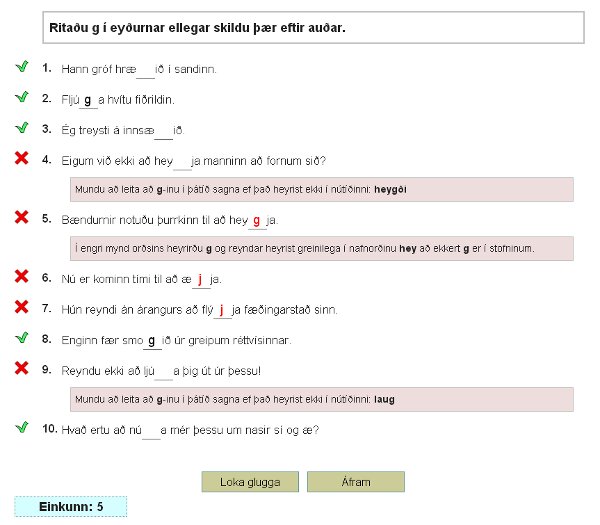
Task: Click green checkmark beside question 2
Action: 21,97
